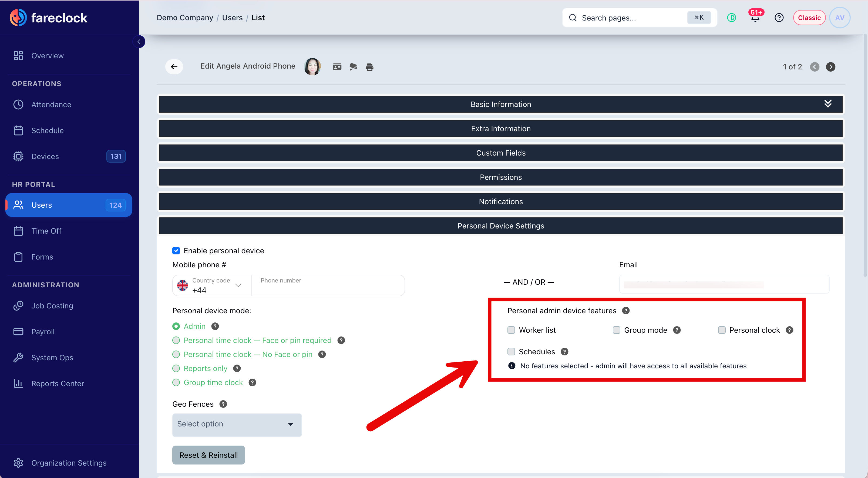The width and height of the screenshot is (868, 478).
Task: Click the back arrow button
Action: [174, 67]
